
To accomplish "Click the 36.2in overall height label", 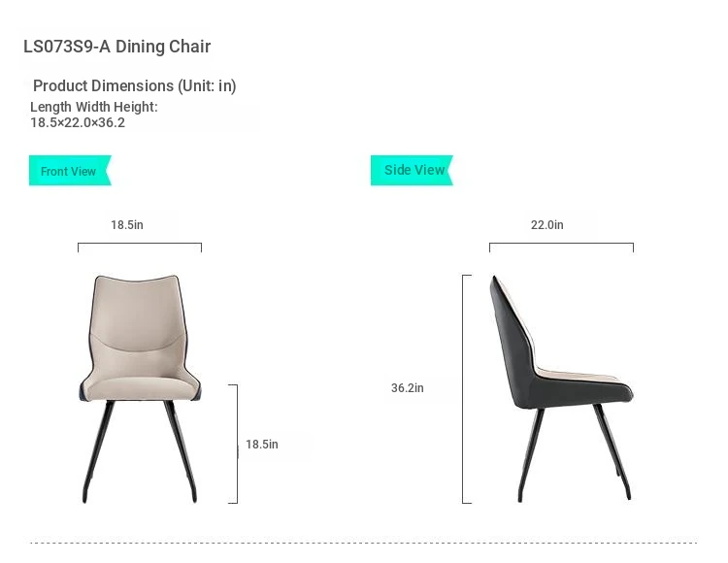I will [x=407, y=388].
